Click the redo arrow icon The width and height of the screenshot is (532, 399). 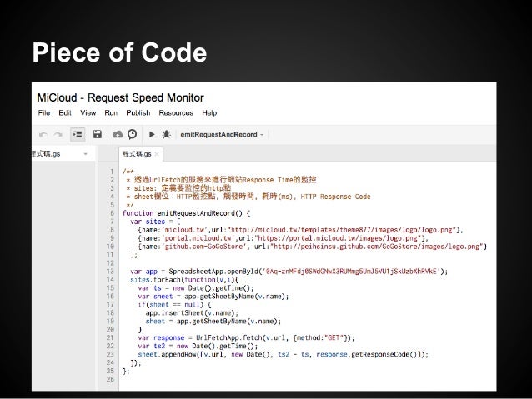point(58,135)
